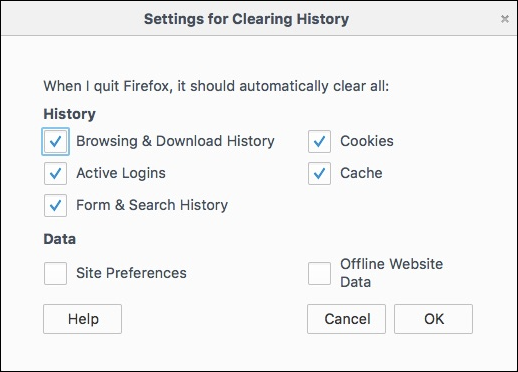Click the 'Cache' label text
Image resolution: width=518 pixels, height=372 pixels.
pyautogui.click(x=361, y=173)
